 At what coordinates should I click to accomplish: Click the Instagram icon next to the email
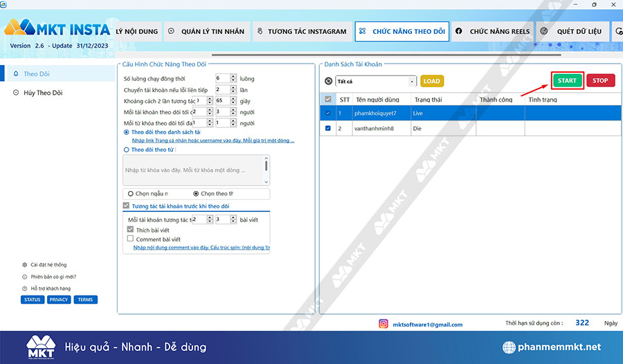(383, 324)
